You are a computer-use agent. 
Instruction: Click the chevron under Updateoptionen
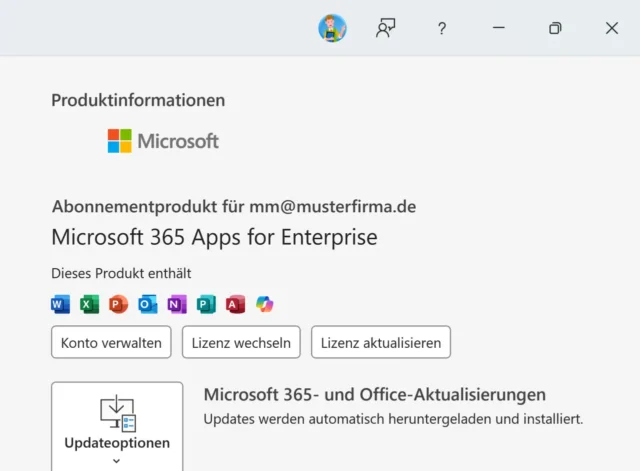117,461
